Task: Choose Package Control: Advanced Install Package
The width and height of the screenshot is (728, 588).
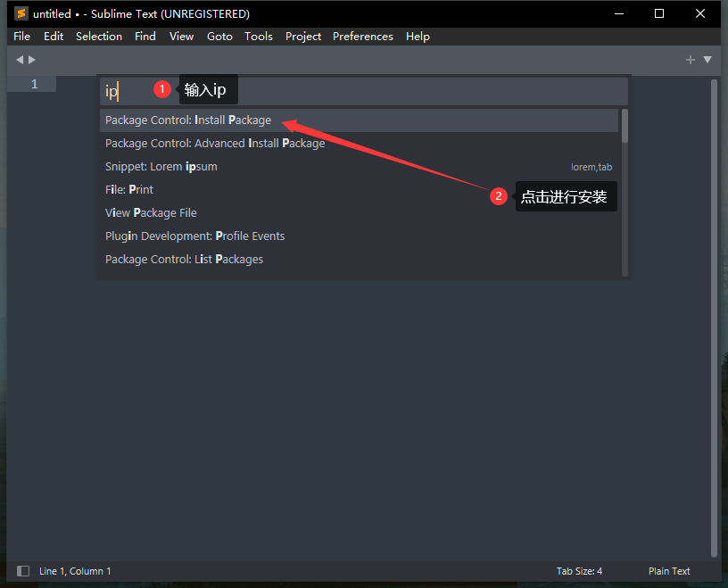Action: pos(215,144)
